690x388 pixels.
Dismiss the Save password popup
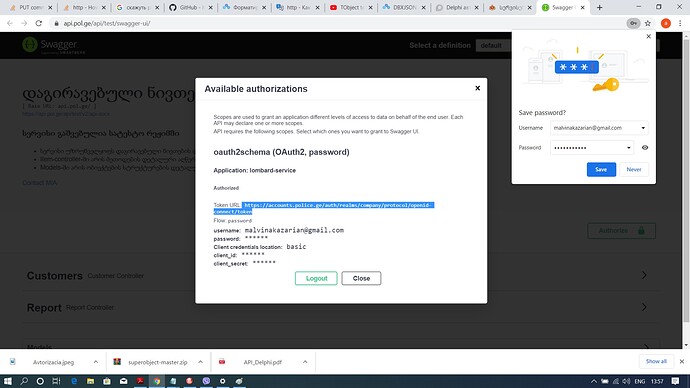click(648, 37)
